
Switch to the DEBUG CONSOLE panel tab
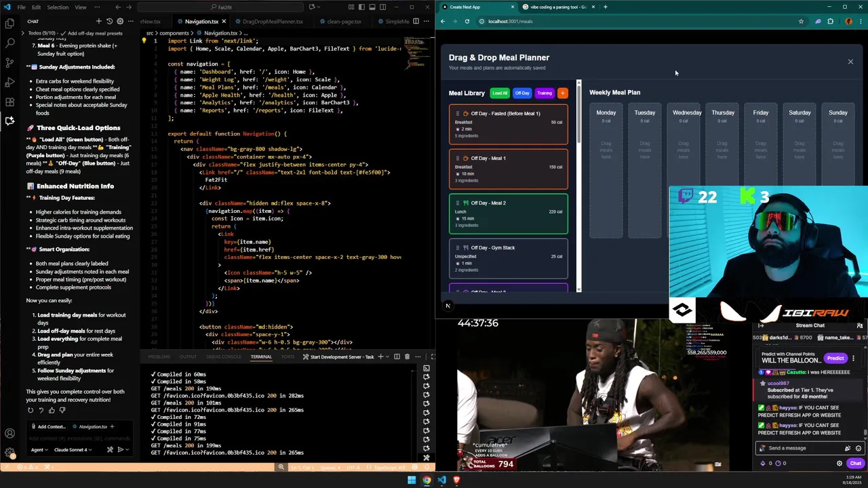pyautogui.click(x=223, y=357)
